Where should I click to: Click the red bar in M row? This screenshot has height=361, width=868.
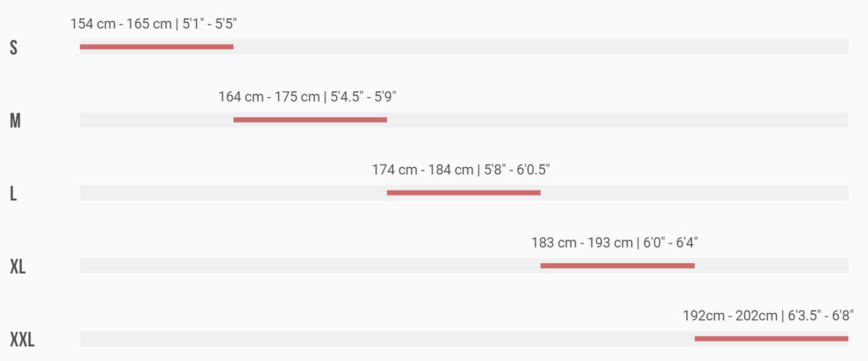310,120
